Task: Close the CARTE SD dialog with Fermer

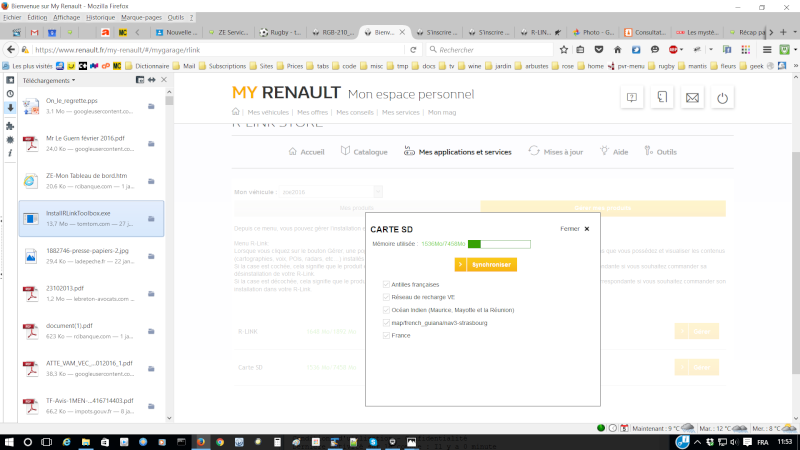Action: click(574, 229)
